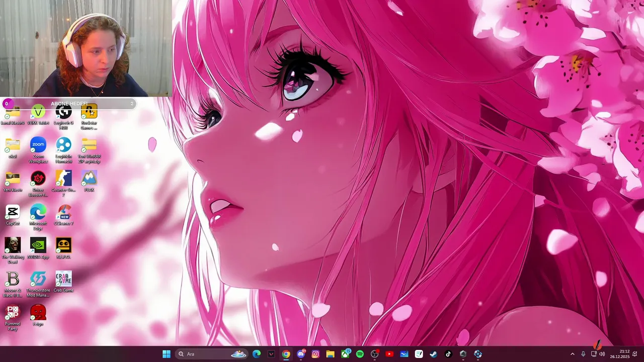
Task: Open Steam from the taskbar
Action: pyautogui.click(x=433, y=354)
